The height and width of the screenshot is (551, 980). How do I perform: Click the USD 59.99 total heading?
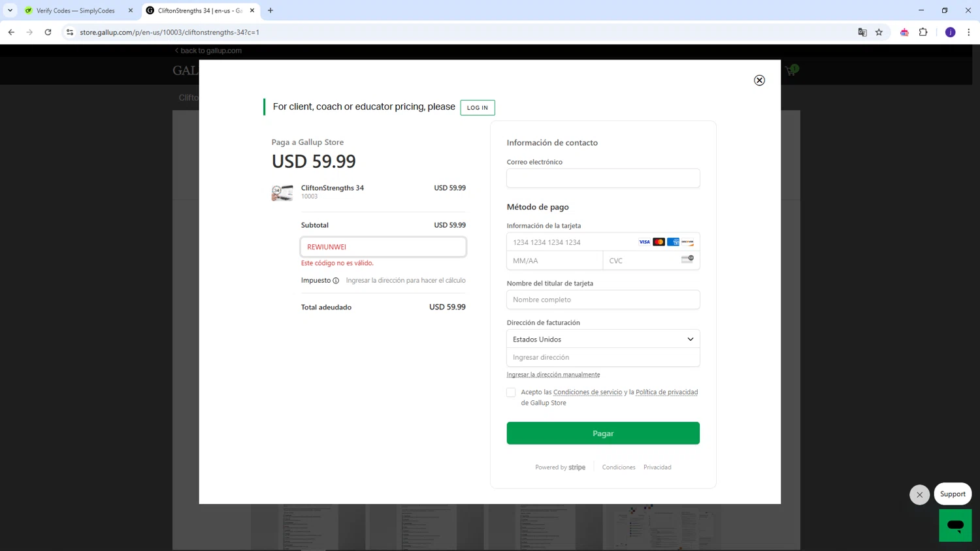pyautogui.click(x=314, y=161)
